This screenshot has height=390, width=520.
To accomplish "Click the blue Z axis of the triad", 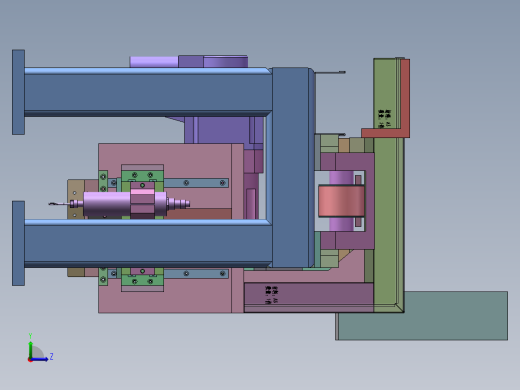I will [x=39, y=359].
